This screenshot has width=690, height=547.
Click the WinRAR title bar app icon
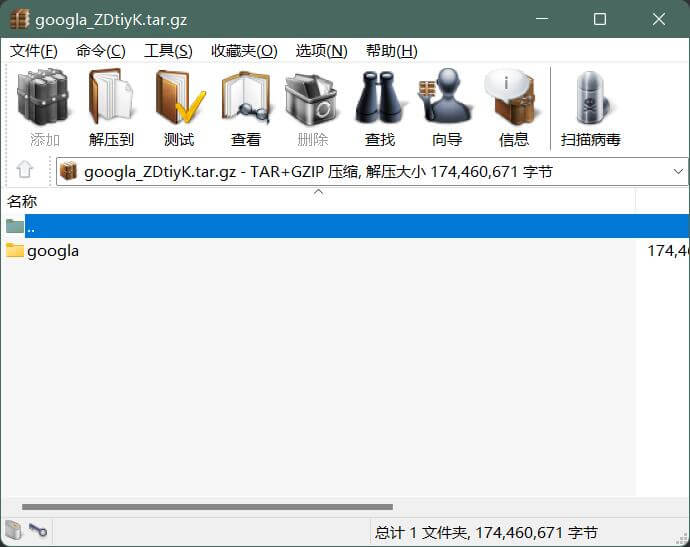pos(19,19)
